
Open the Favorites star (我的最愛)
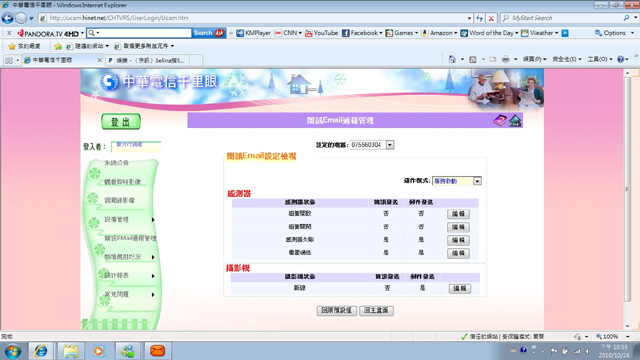[x=25, y=46]
